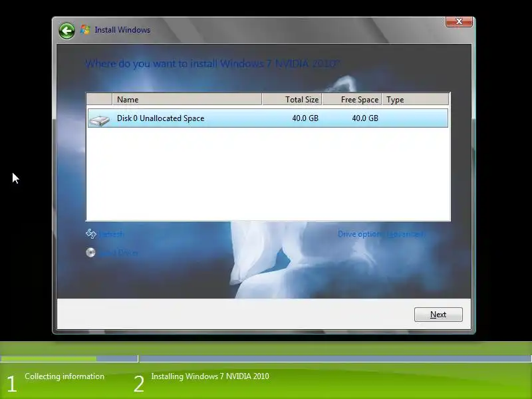
Task: Click the 40.0 GB Total Size value
Action: (305, 118)
